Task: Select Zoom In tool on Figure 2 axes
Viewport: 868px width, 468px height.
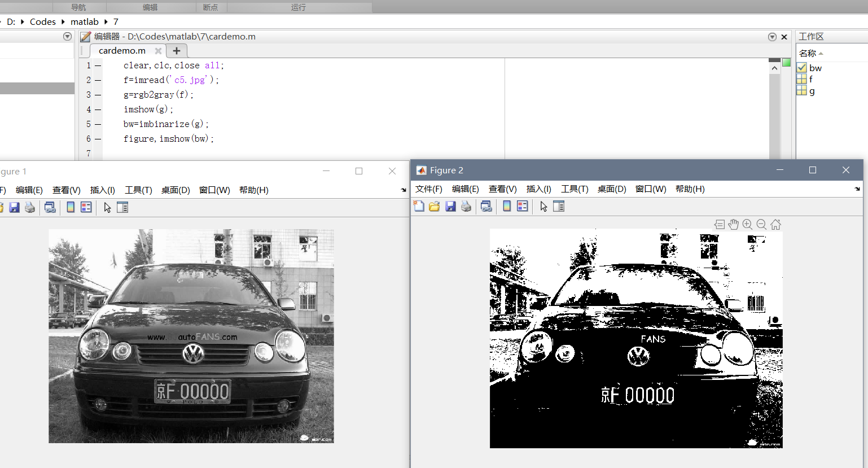Action: coord(747,224)
